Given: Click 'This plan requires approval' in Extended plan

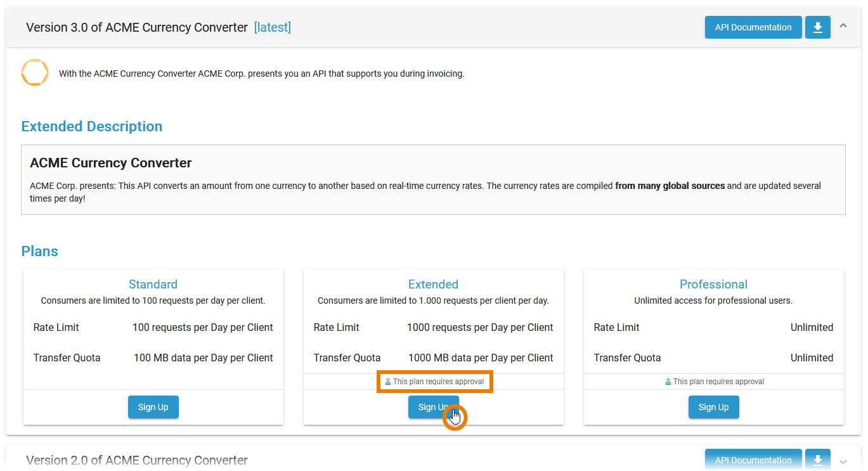Looking at the screenshot, I should (439, 382).
